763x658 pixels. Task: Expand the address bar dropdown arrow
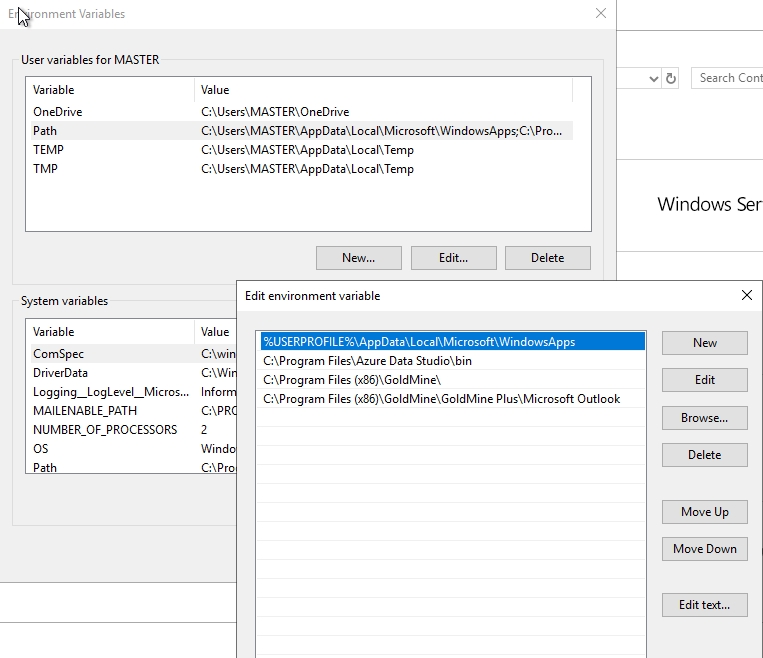click(654, 78)
